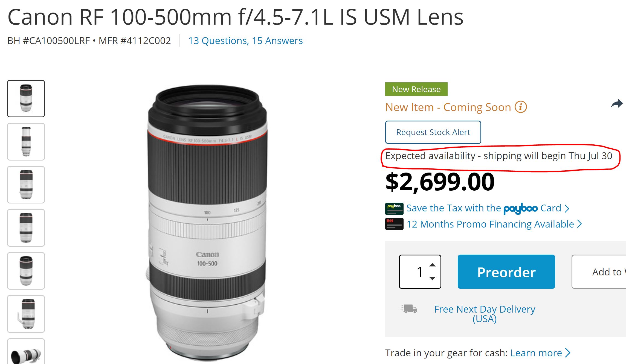
Task: Open the 13 Questions, 15 Answers link
Action: (245, 41)
